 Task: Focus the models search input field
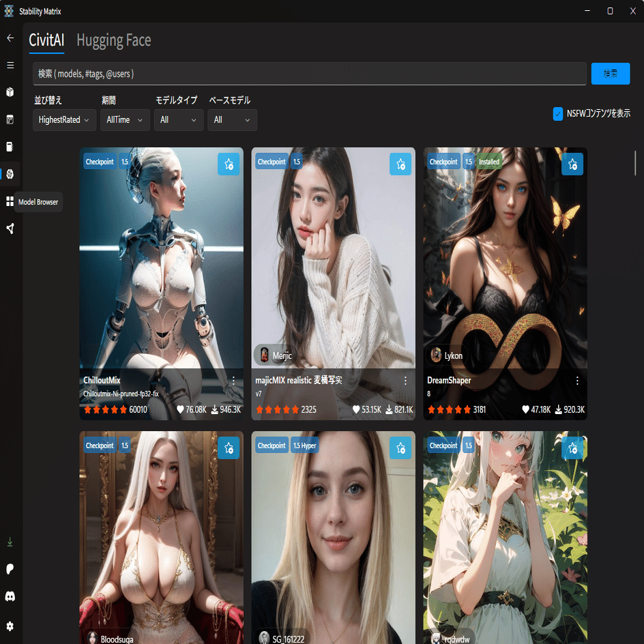point(310,74)
